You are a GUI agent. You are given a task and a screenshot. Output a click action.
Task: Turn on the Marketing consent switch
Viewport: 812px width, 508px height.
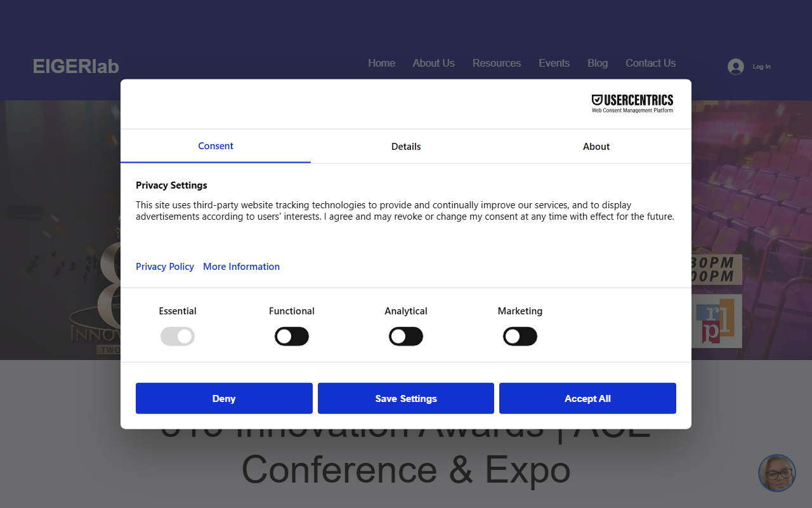click(520, 337)
